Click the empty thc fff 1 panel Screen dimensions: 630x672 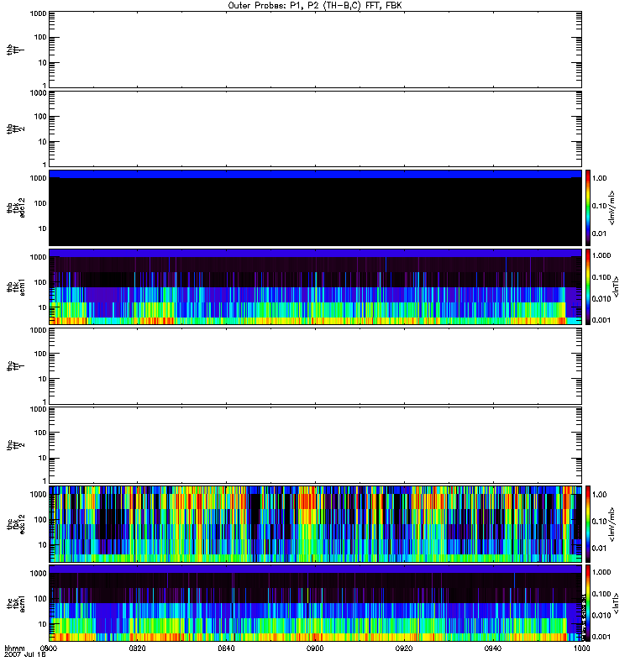[x=315, y=365]
